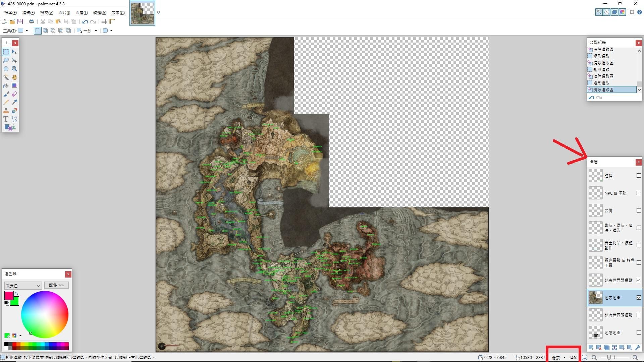This screenshot has width=644, height=362.
Task: Select the Gradient tool
Action: click(x=14, y=85)
